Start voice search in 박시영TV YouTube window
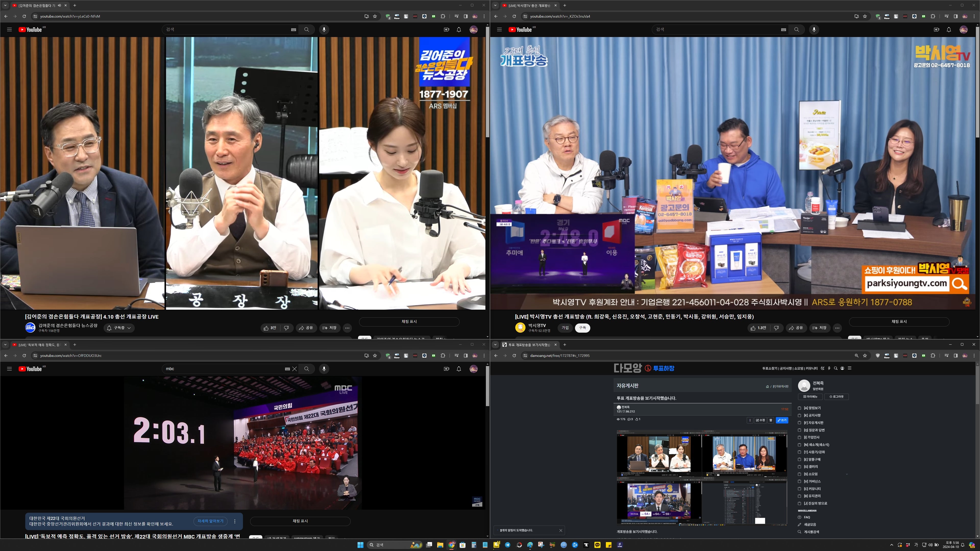The image size is (980, 551). [x=814, y=30]
